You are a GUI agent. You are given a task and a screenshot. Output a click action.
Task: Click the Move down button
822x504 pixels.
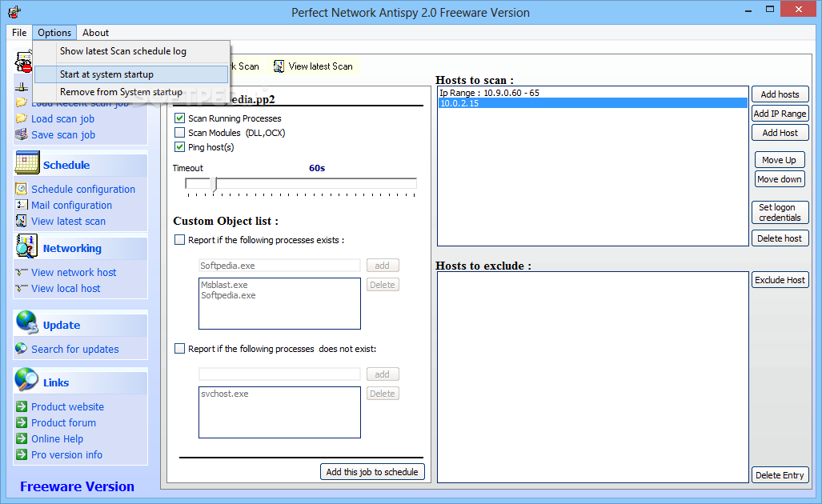pos(780,179)
